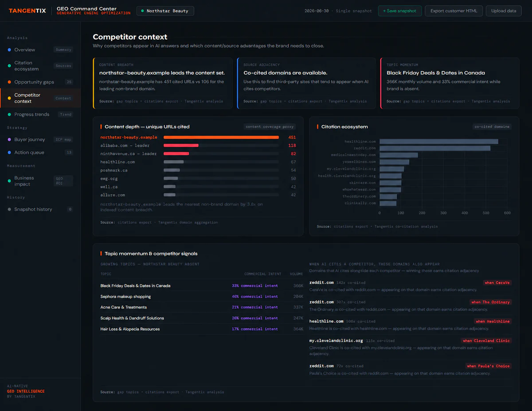Click the ICP map badge
Viewport: 532px width, 411px height.
click(x=64, y=139)
